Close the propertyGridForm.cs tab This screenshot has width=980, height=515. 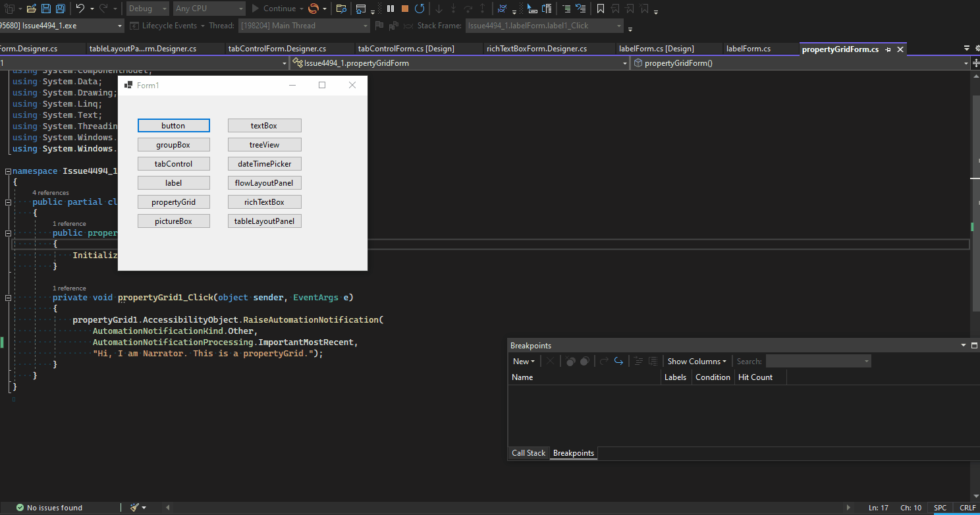coord(900,49)
